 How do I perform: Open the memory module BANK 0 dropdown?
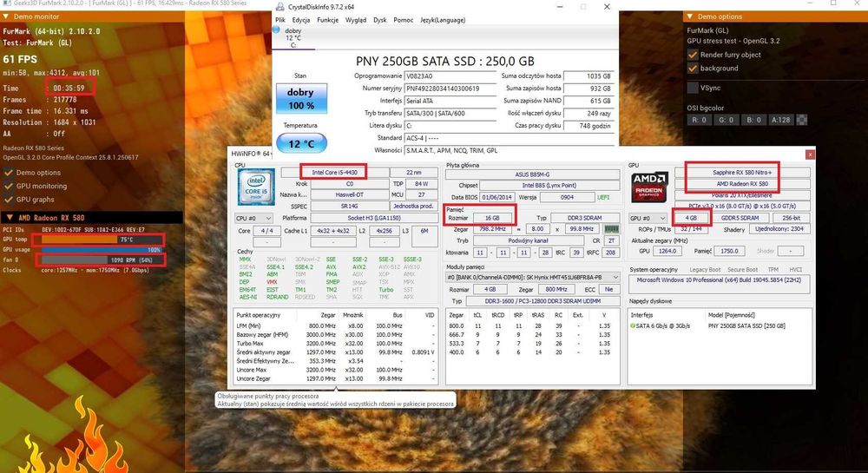pos(533,277)
